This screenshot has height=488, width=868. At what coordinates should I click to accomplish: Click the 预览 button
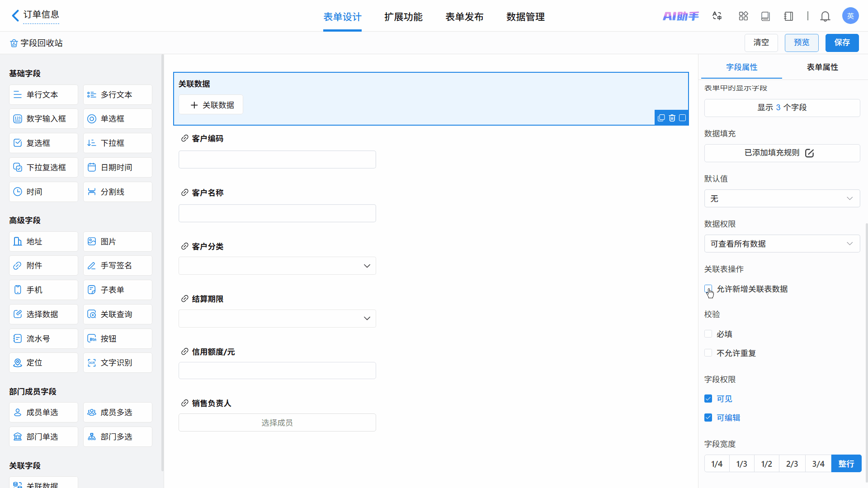click(801, 42)
